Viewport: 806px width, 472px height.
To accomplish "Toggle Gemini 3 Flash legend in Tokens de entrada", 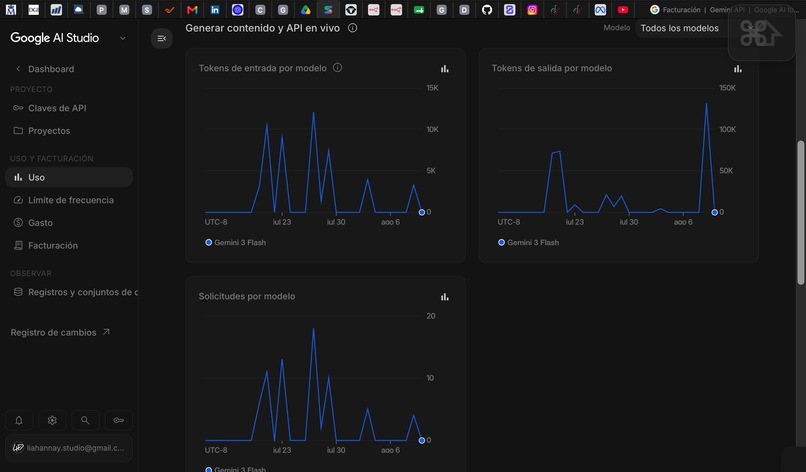I will (235, 242).
